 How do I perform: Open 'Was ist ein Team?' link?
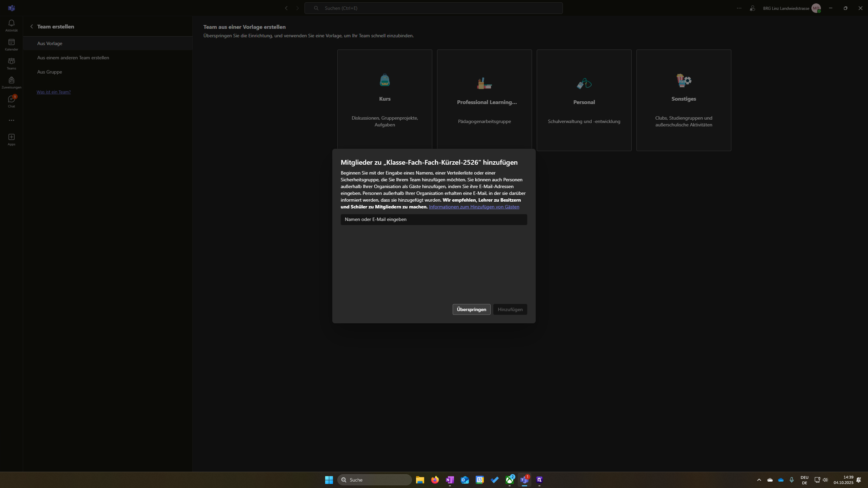(x=54, y=92)
